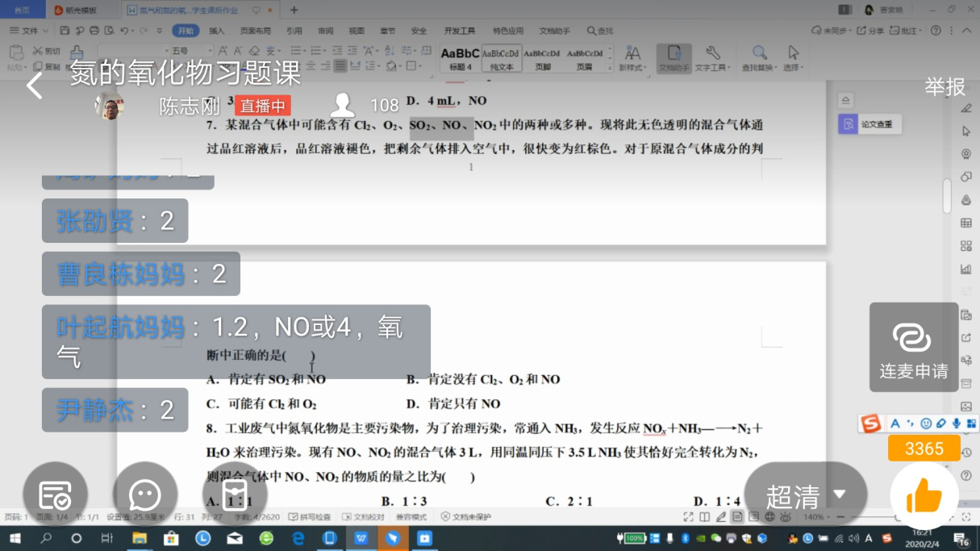The width and height of the screenshot is (980, 551).
Task: Switch to the 首页 home tab
Action: 22,10
